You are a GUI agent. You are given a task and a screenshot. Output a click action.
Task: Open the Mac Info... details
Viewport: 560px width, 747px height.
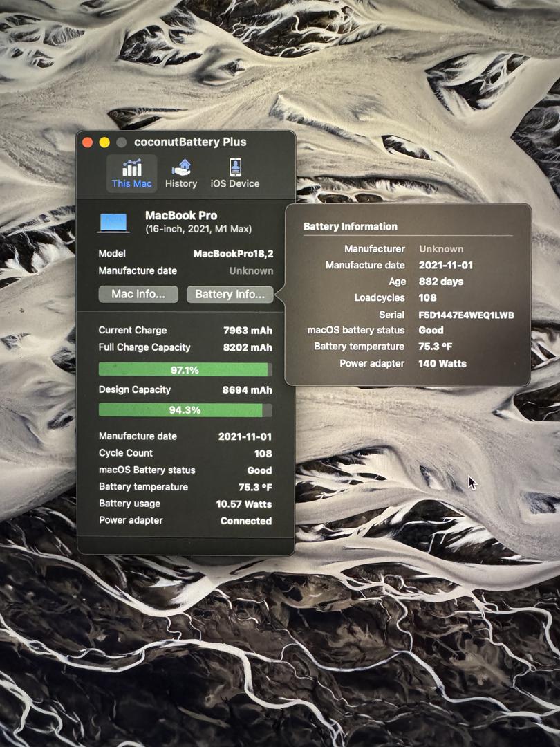pyautogui.click(x=138, y=294)
